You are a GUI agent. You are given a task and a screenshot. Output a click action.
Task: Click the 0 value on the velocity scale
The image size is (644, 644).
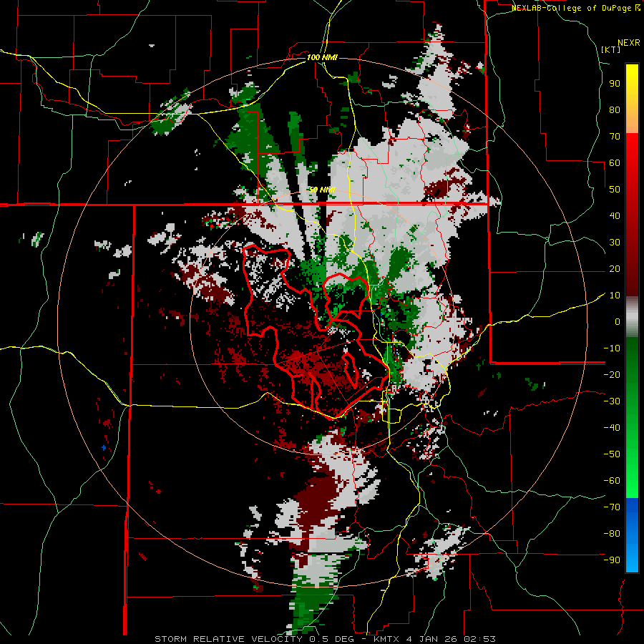pyautogui.click(x=618, y=322)
